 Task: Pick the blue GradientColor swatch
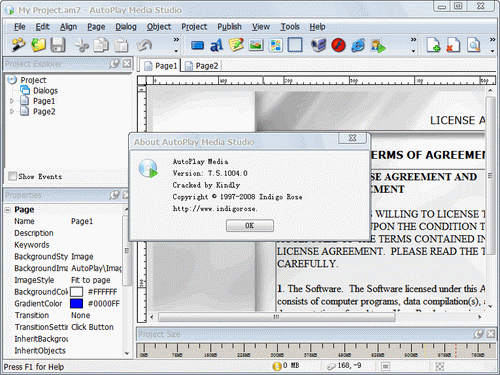[76, 303]
